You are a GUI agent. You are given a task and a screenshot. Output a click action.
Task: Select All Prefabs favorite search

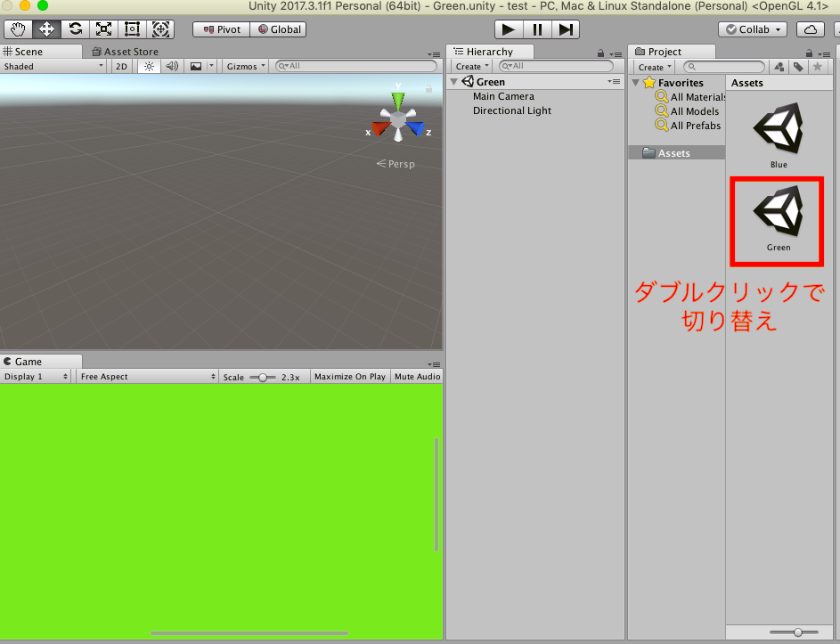coord(689,126)
